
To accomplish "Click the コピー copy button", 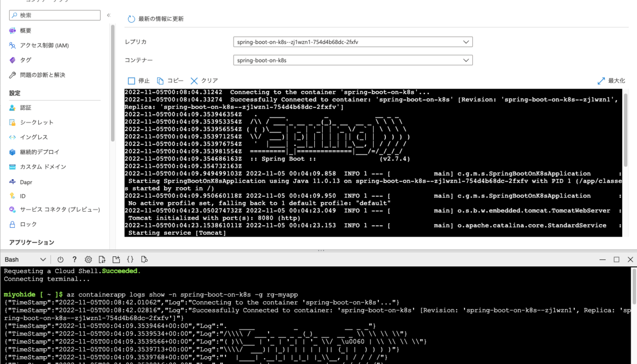I will [x=170, y=81].
